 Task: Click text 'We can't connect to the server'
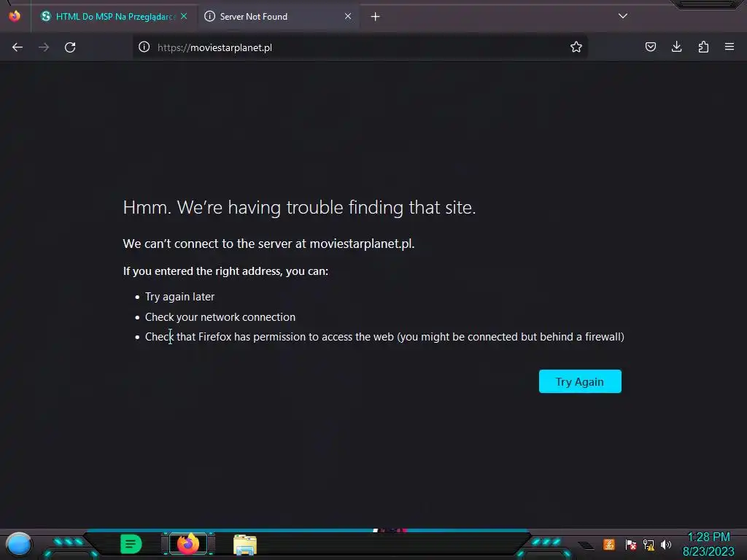[268, 244]
